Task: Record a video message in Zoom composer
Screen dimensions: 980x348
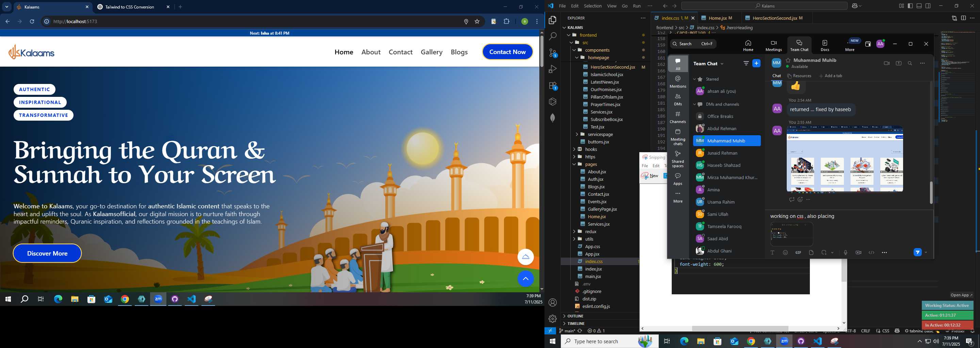Action: pyautogui.click(x=858, y=253)
